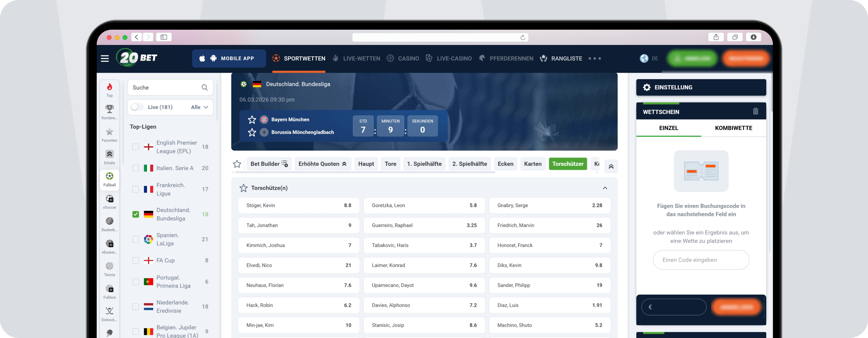Check Portugal. Primeira Liga checkbox

click(136, 282)
